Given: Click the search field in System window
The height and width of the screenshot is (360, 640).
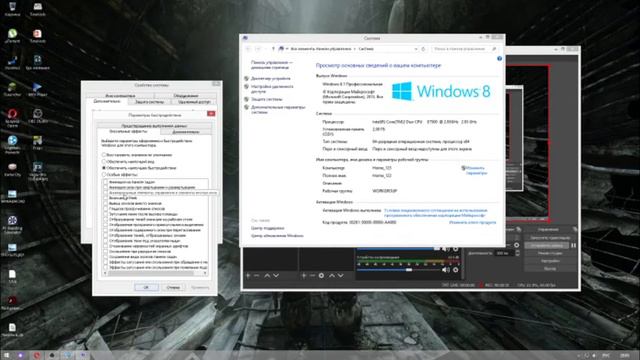Looking at the screenshot, I should [x=465, y=49].
